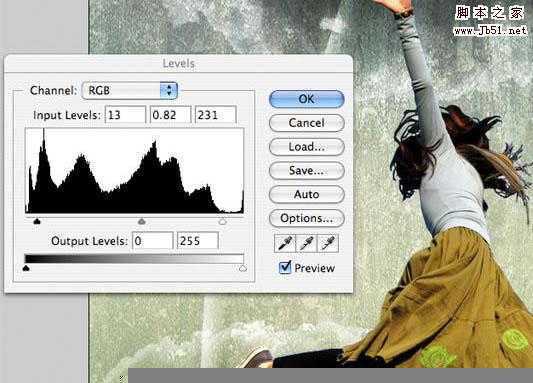This screenshot has width=533, height=383.
Task: Click the histogram graph in Levels
Action: pyautogui.click(x=135, y=171)
